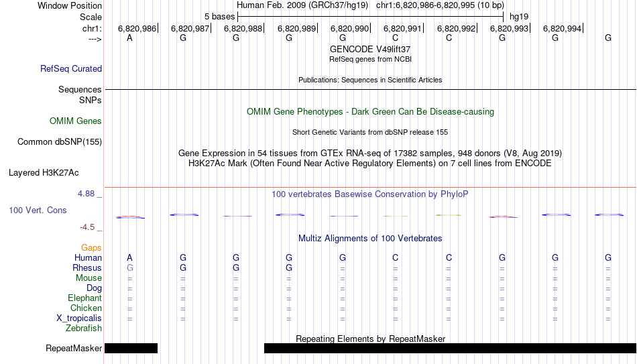The height and width of the screenshot is (364, 637).
Task: Click the Scale label on the left
Action: click(91, 17)
